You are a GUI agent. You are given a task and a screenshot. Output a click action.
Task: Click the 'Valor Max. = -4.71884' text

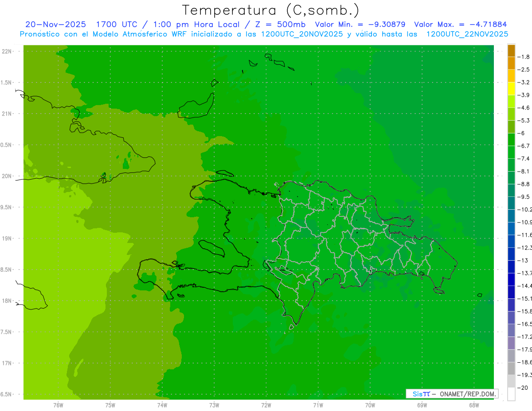pyautogui.click(x=460, y=24)
